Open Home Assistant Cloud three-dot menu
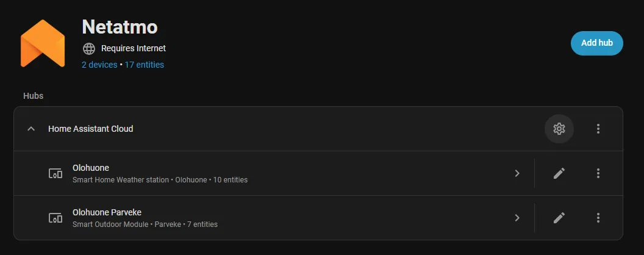The width and height of the screenshot is (644, 255). pos(598,129)
